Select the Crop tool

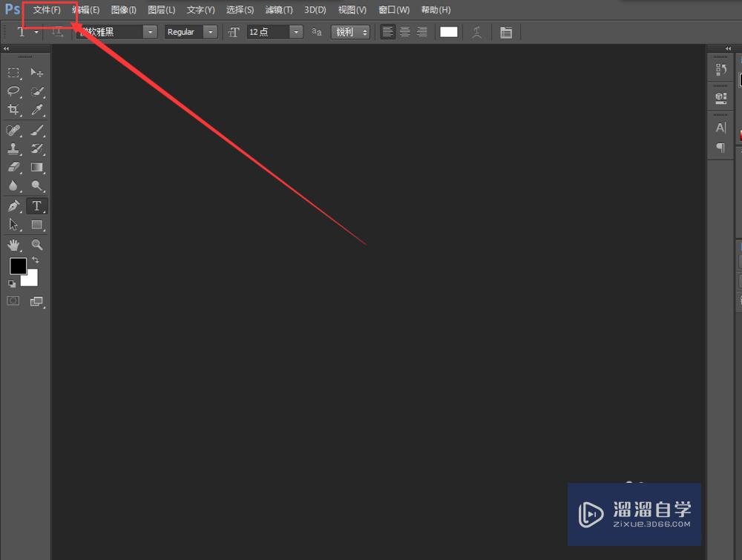point(13,110)
